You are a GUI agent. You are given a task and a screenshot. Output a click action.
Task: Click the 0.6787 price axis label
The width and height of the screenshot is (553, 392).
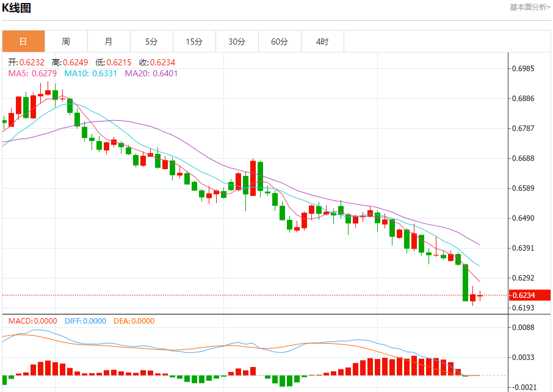[x=523, y=128]
